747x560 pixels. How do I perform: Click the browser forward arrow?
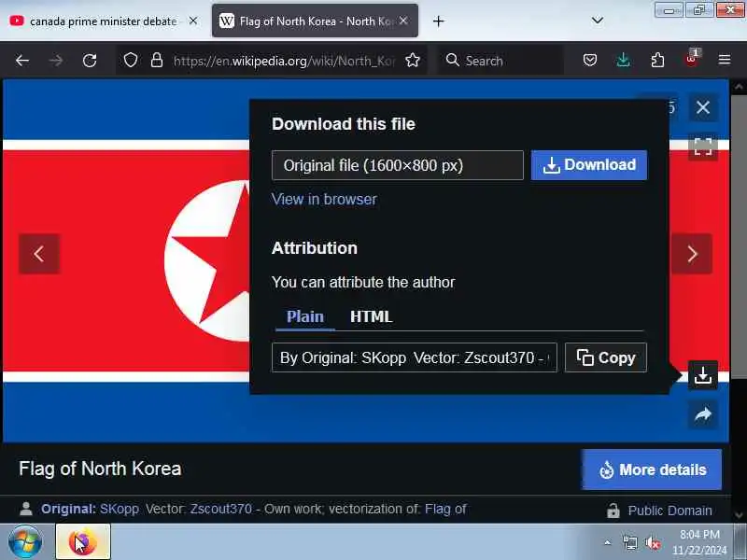(x=56, y=61)
